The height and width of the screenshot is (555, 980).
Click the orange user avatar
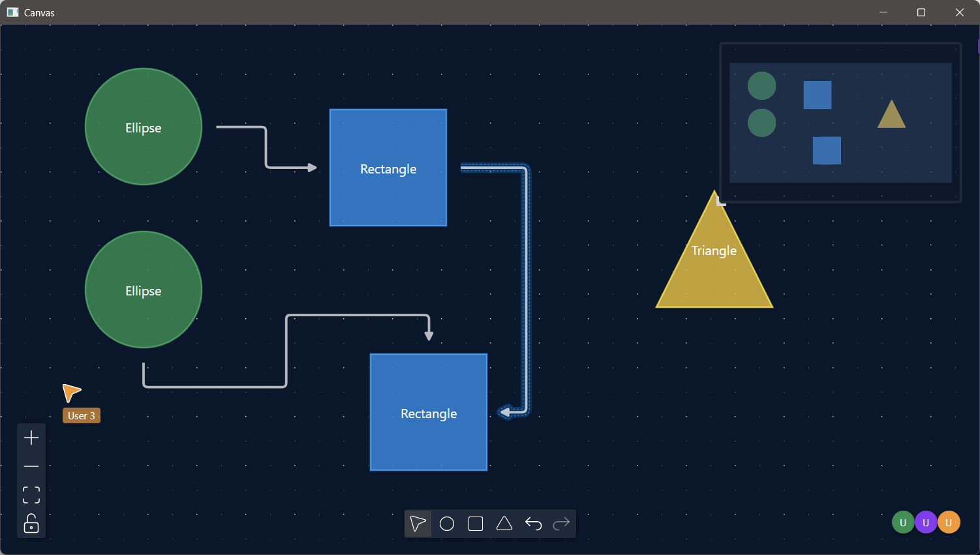[x=949, y=522]
